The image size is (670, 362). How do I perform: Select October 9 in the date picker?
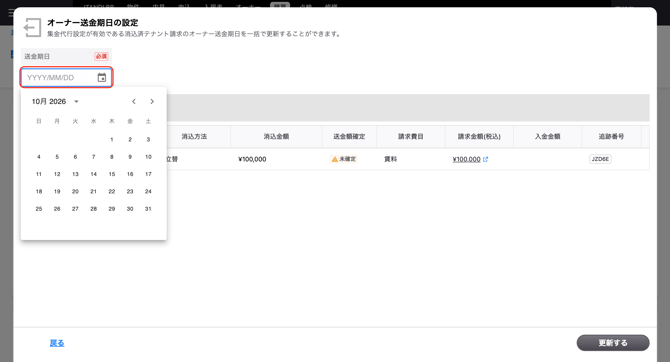(130, 157)
